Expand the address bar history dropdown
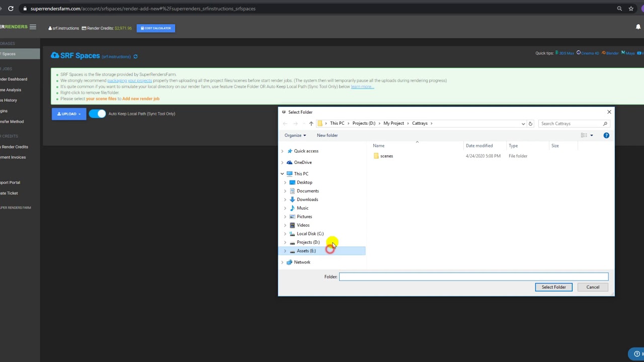Screen dimensions: 644x362 [x=523, y=124]
